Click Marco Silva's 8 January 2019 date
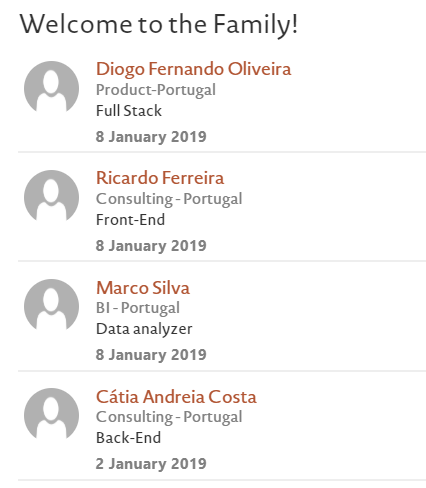Viewport: 426px width, 488px height. coord(151,355)
